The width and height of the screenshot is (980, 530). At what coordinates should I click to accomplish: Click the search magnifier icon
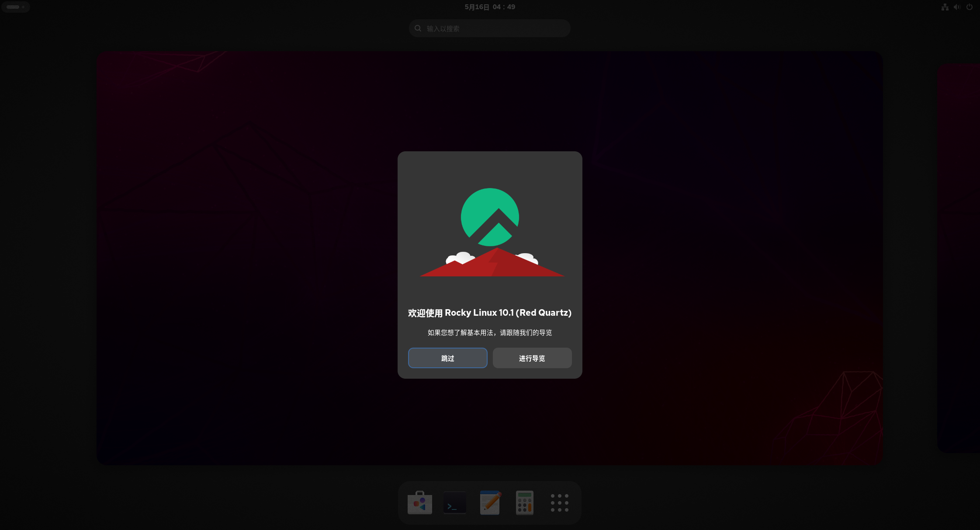click(418, 28)
